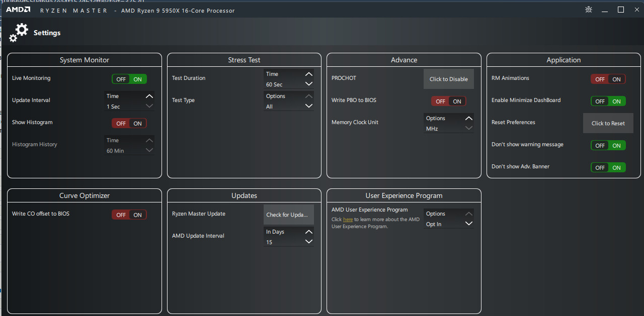The height and width of the screenshot is (316, 644).
Task: Decrease Update Interval with down arrow
Action: click(149, 106)
